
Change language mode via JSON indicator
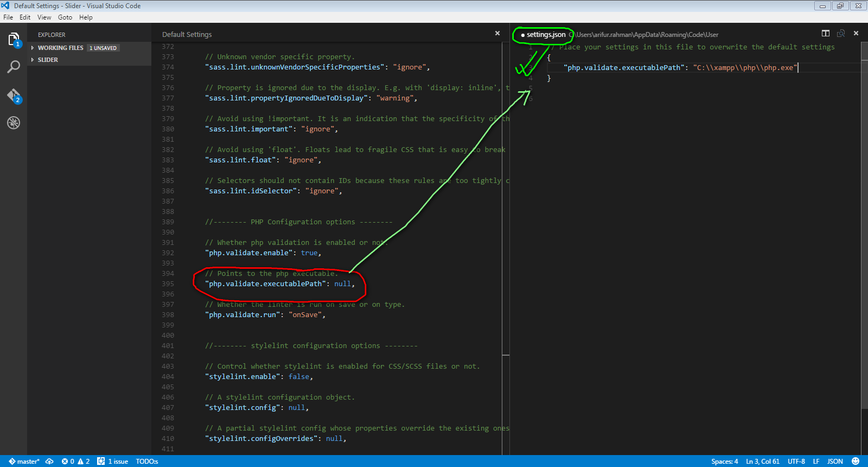pyautogui.click(x=835, y=462)
